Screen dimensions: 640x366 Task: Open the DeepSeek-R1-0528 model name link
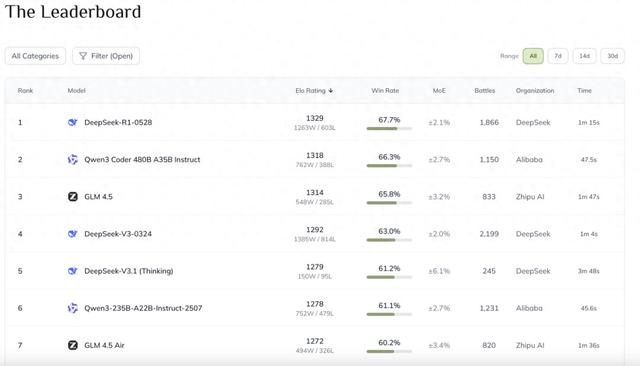click(x=118, y=122)
